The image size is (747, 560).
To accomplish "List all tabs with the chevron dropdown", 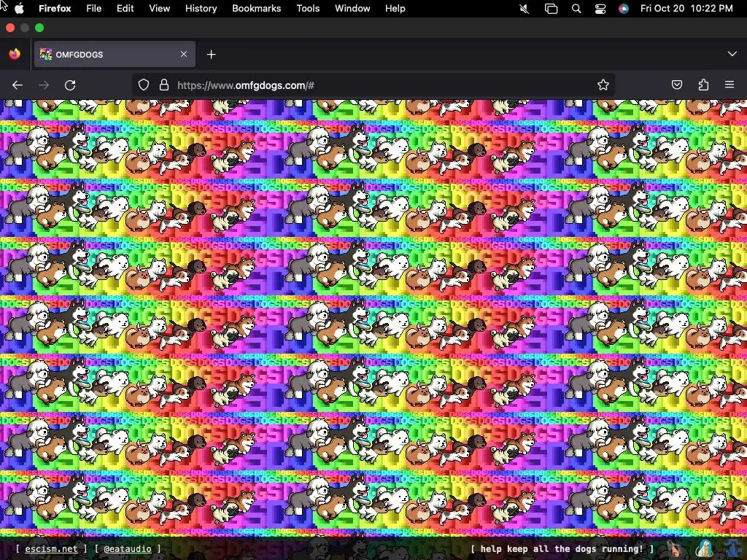I will (x=732, y=54).
